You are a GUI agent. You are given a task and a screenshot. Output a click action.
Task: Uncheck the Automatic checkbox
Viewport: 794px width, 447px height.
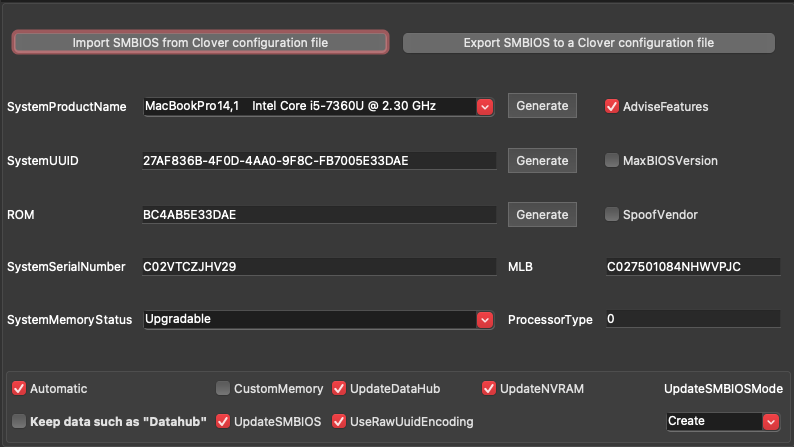19,388
